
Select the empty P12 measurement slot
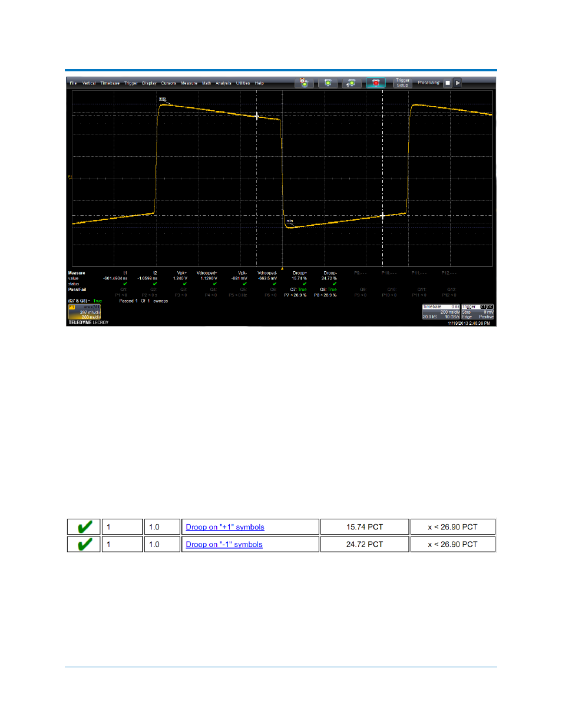pos(449,273)
